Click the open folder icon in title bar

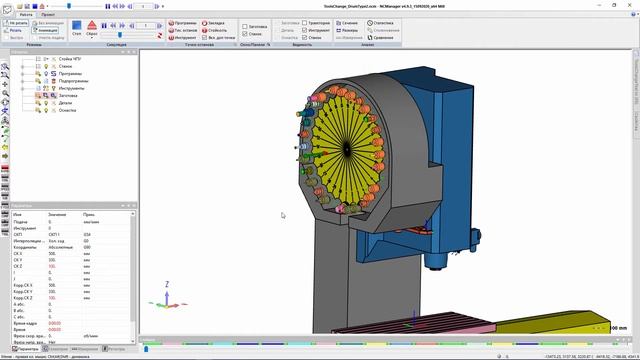coord(20,6)
